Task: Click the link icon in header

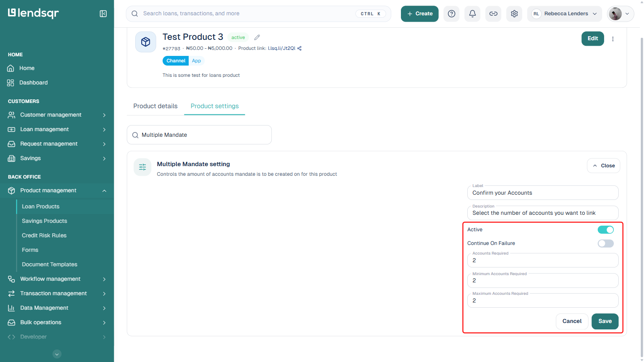Action: click(x=493, y=14)
